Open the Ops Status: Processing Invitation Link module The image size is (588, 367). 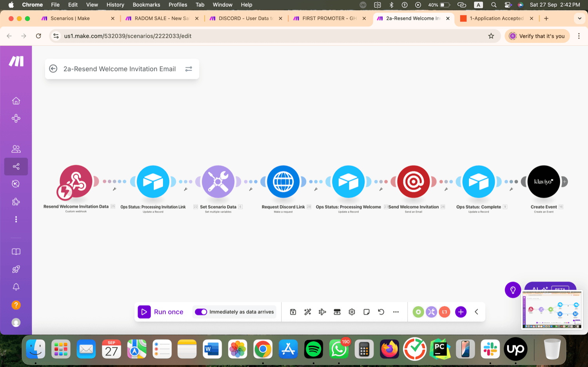(x=153, y=182)
